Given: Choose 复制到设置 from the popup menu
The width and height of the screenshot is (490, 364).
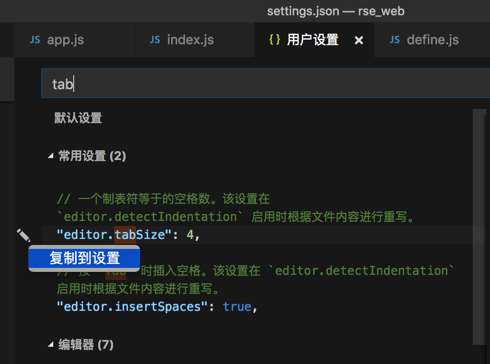Looking at the screenshot, I should point(84,258).
